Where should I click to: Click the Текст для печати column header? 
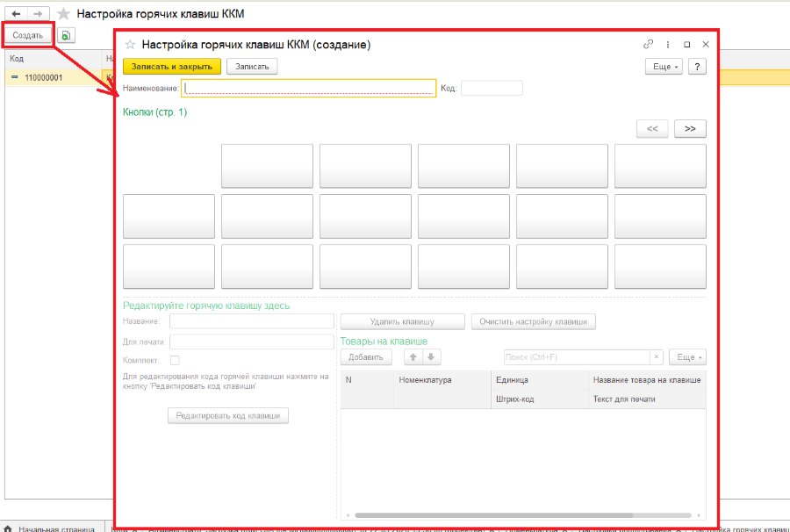click(648, 399)
